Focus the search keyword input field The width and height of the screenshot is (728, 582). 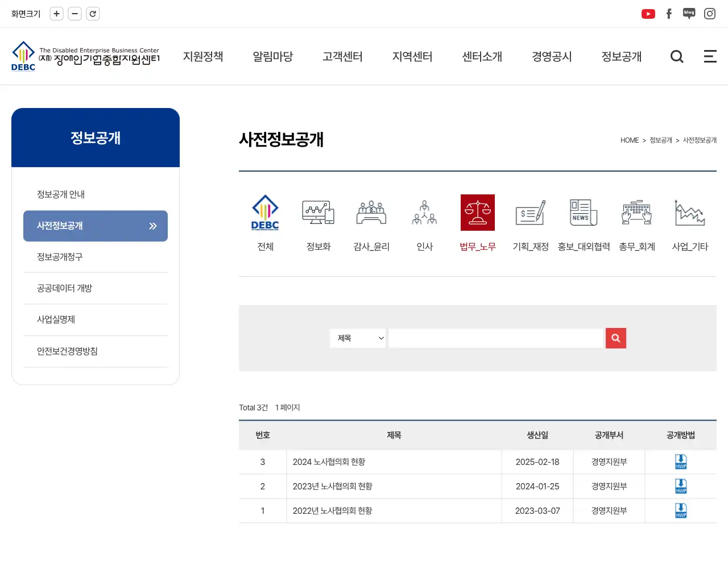click(x=496, y=338)
